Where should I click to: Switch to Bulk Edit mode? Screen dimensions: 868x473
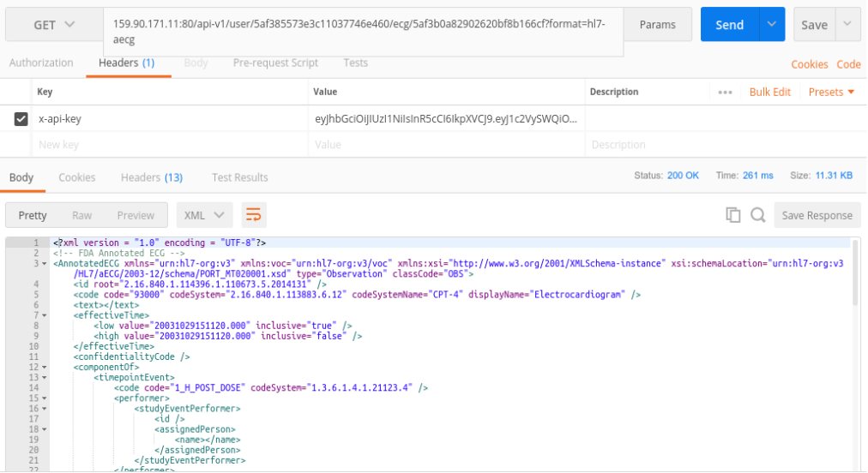coord(770,92)
